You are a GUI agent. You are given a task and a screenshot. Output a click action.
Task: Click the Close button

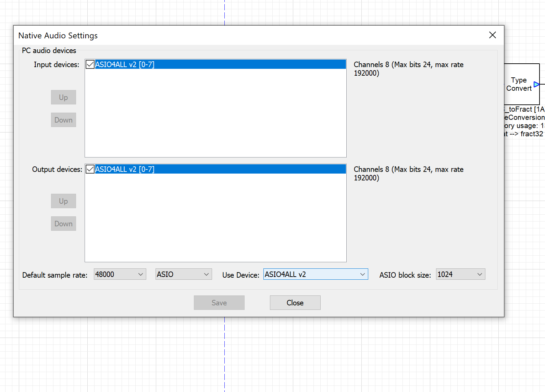pos(295,303)
